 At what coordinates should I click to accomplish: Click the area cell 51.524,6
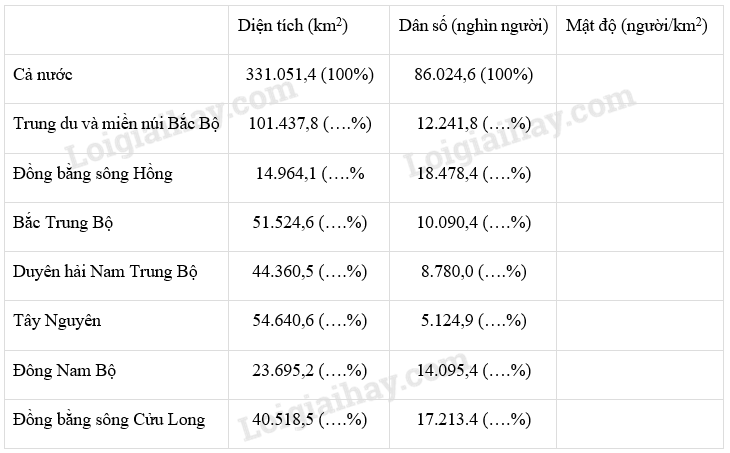click(x=309, y=222)
